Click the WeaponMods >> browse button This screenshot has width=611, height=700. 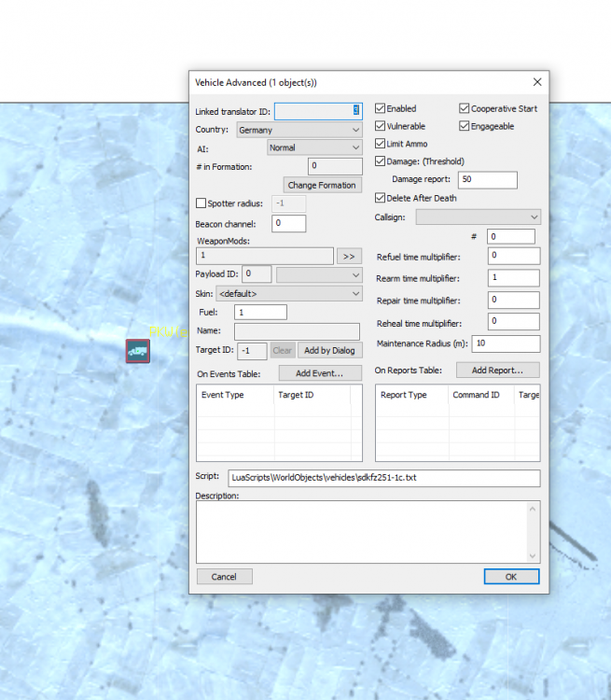click(x=349, y=256)
